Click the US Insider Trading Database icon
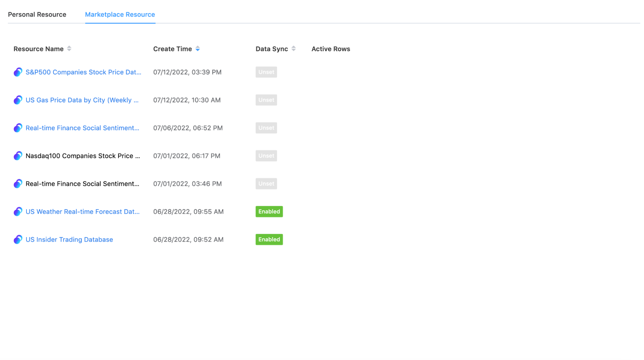The width and height of the screenshot is (644, 360). pyautogui.click(x=18, y=240)
